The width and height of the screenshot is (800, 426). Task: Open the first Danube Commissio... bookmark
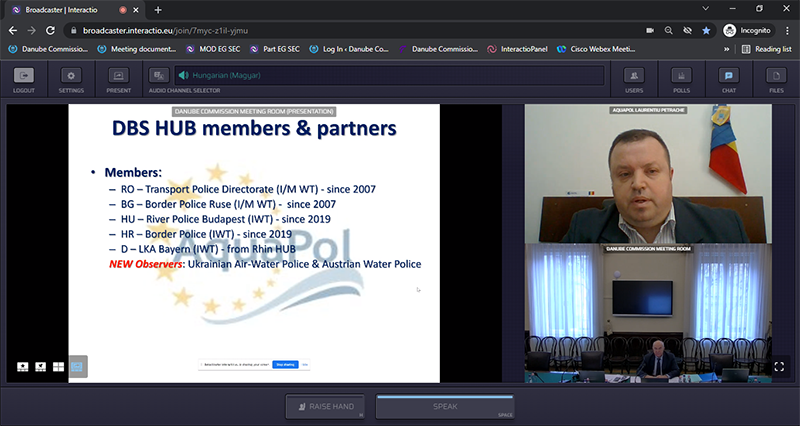click(x=48, y=49)
